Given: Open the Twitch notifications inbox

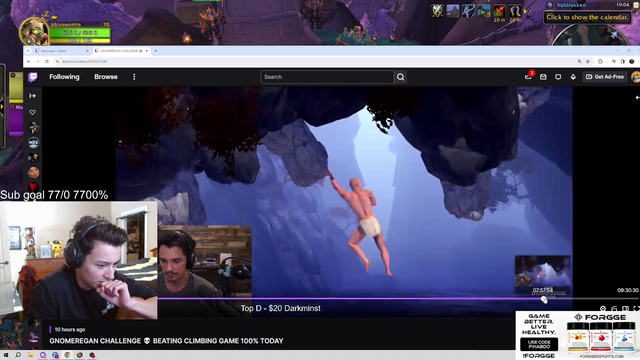Looking at the screenshot, I should click(x=543, y=77).
